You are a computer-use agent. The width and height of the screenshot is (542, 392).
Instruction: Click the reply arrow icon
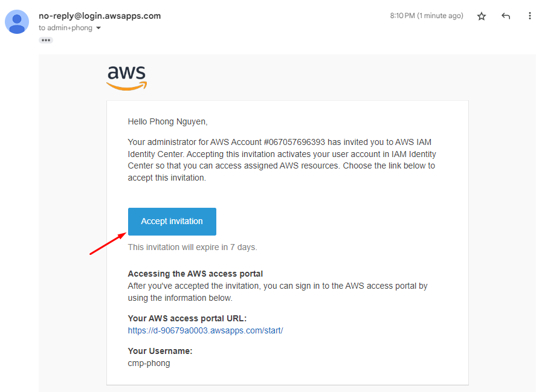pyautogui.click(x=506, y=16)
